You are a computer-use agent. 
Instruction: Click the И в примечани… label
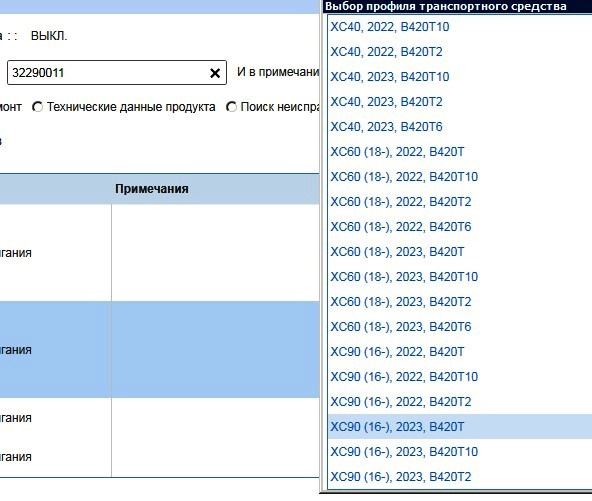[278, 72]
